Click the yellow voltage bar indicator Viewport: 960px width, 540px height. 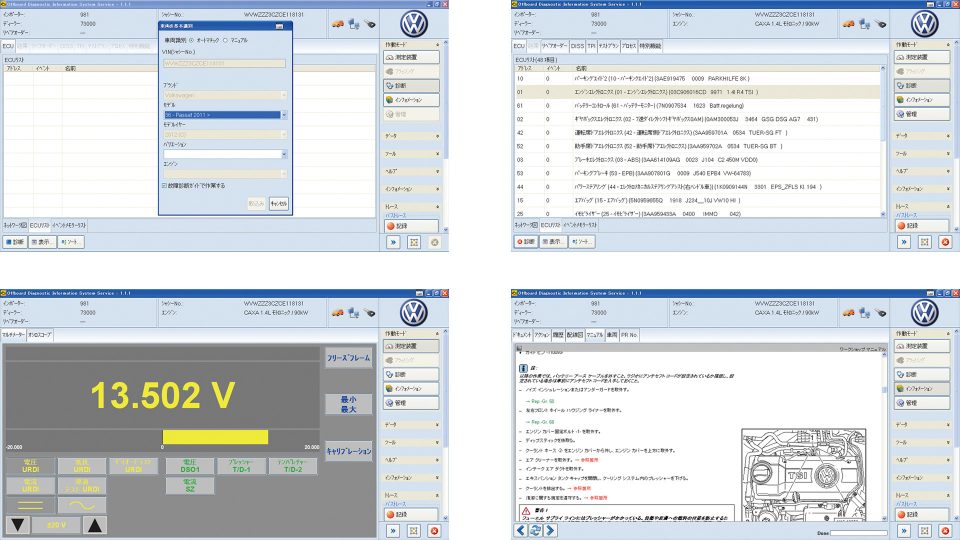point(215,436)
